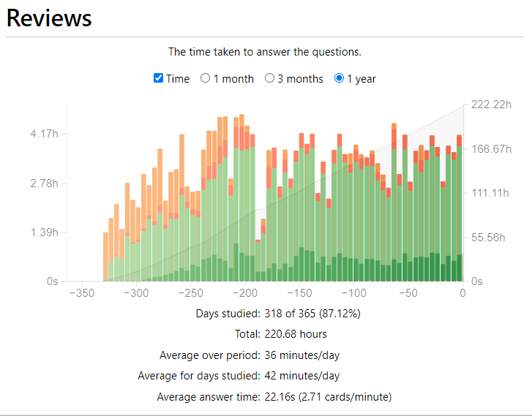Click the 'The time taken to answer the questions.' caption

point(265,52)
